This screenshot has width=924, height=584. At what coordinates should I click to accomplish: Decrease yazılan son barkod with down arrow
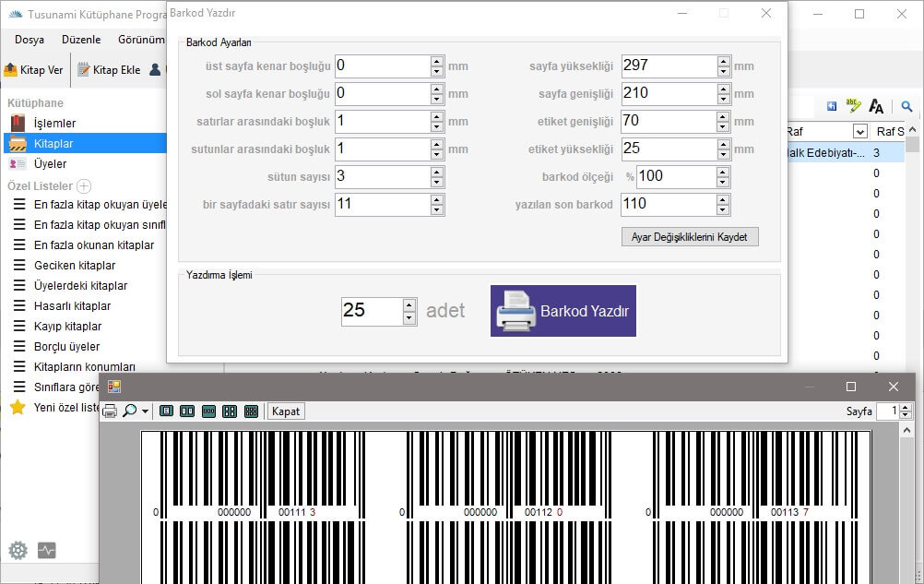[x=724, y=209]
